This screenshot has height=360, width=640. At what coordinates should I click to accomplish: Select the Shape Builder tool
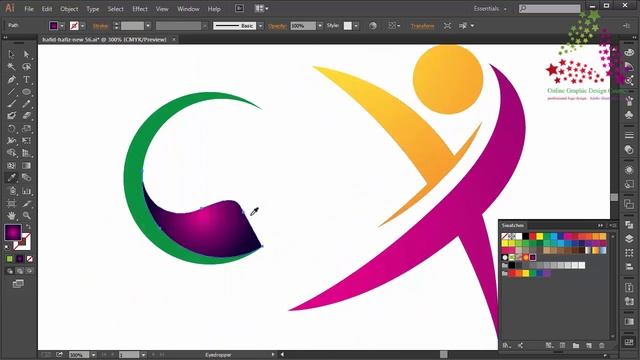(11, 153)
